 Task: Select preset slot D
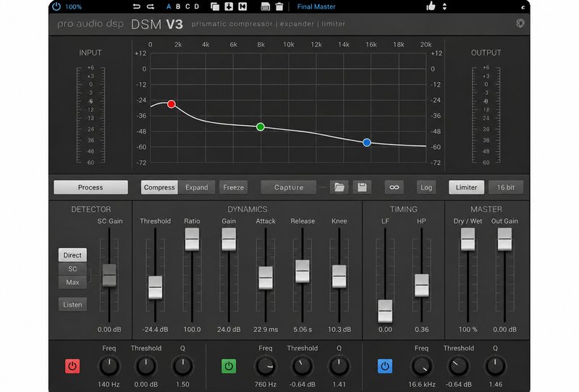(196, 7)
